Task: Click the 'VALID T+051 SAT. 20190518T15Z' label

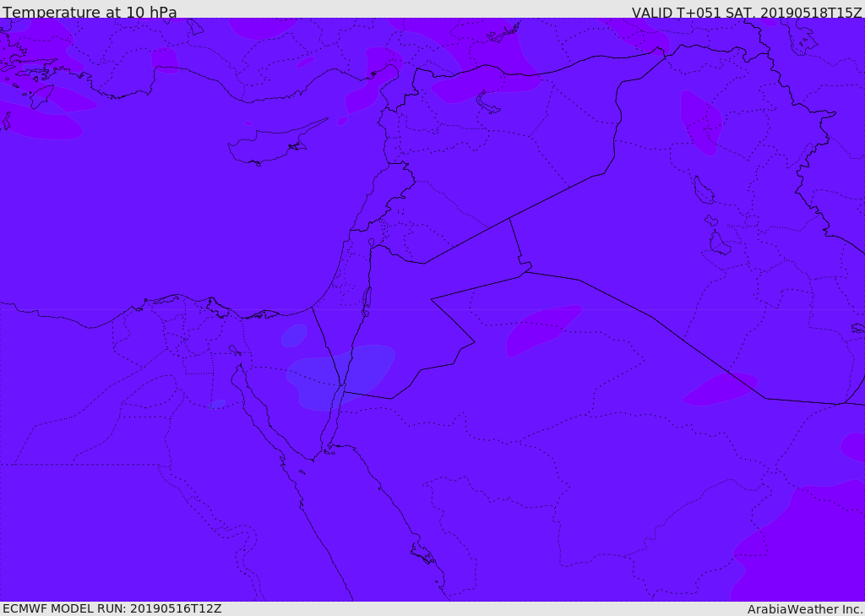Action: click(x=747, y=12)
